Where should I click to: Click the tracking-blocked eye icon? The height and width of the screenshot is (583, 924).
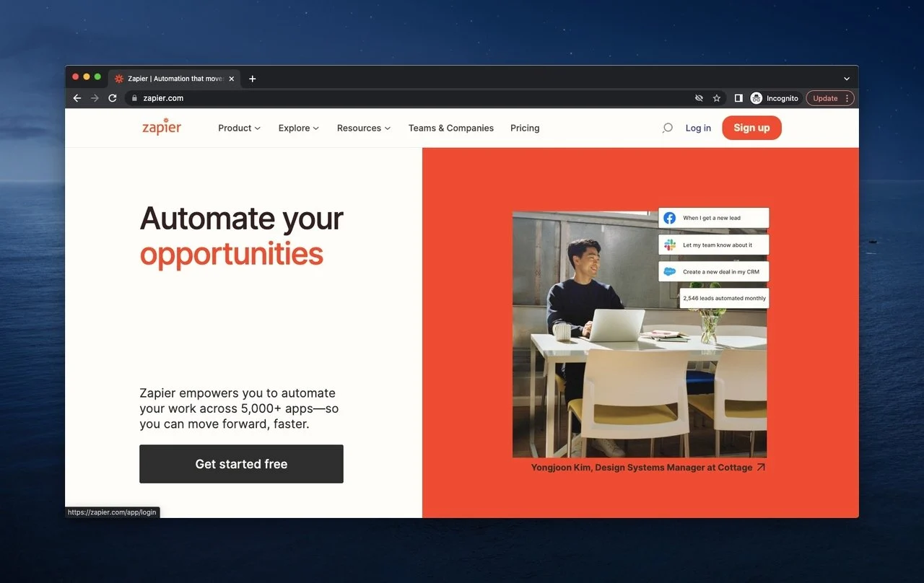tap(699, 98)
